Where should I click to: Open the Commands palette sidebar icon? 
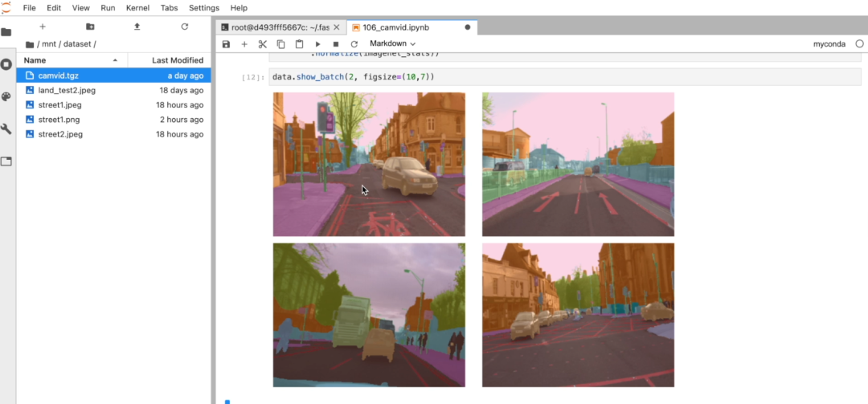click(6, 96)
